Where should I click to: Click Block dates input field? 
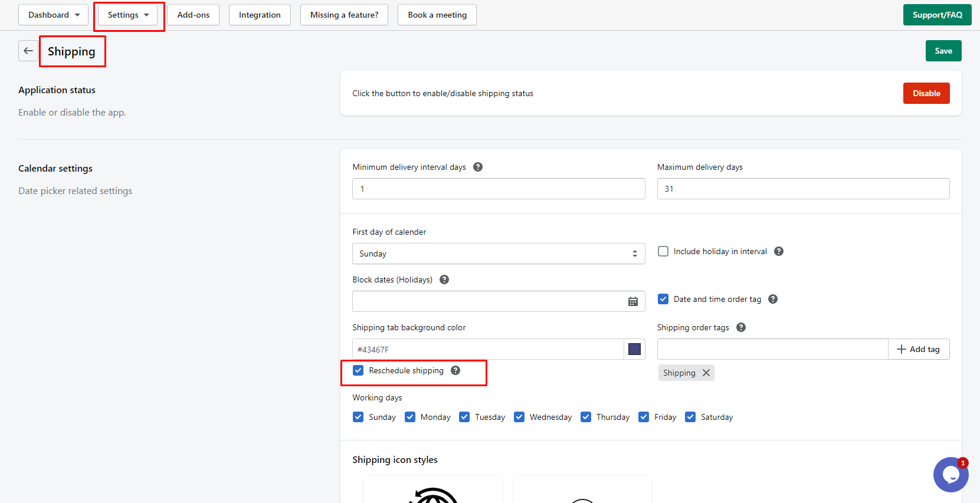click(499, 301)
